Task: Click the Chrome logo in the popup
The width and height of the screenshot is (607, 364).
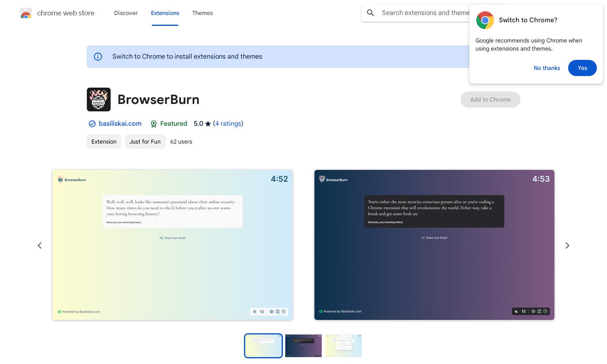Action: [x=485, y=20]
